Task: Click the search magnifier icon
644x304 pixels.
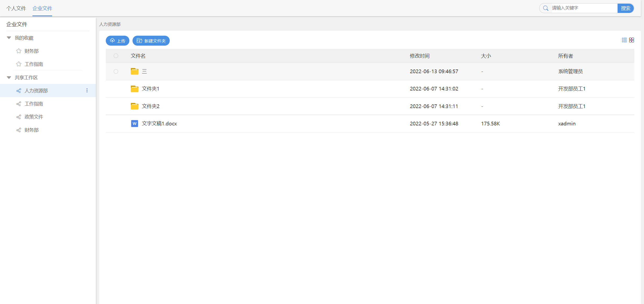Action: pos(546,8)
